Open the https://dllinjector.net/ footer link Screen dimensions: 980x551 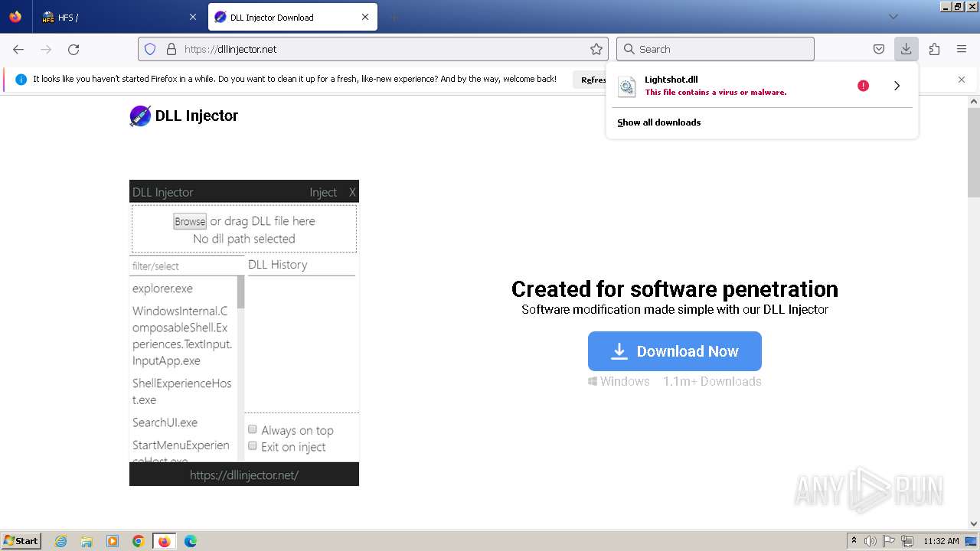pyautogui.click(x=244, y=474)
